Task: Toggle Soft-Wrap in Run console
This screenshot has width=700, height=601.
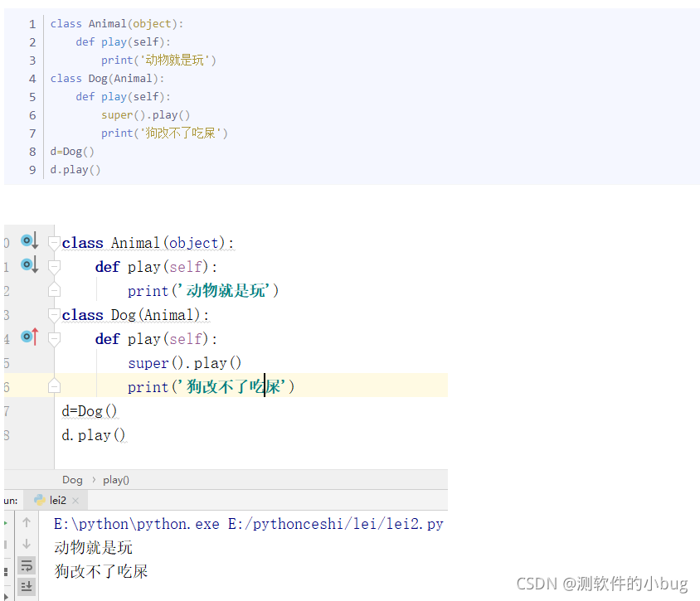Action: (27, 565)
